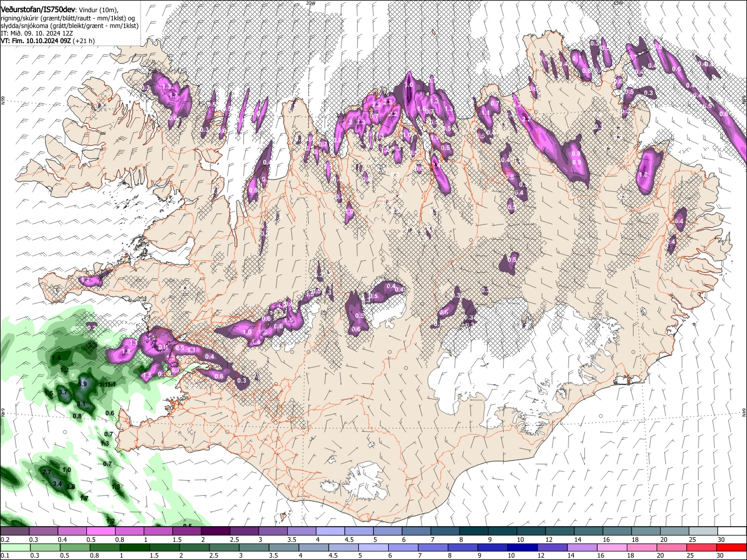
Task: Pick the light lavender swatch between 4 and 4.5, upper row
Action: click(x=330, y=531)
